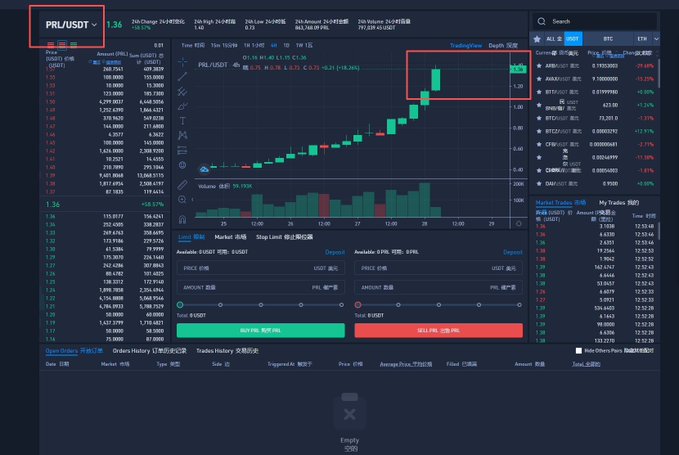Screen dimensions: 679x455
Task: Toggle favorite star for ARB/USDT
Action: click(x=539, y=66)
